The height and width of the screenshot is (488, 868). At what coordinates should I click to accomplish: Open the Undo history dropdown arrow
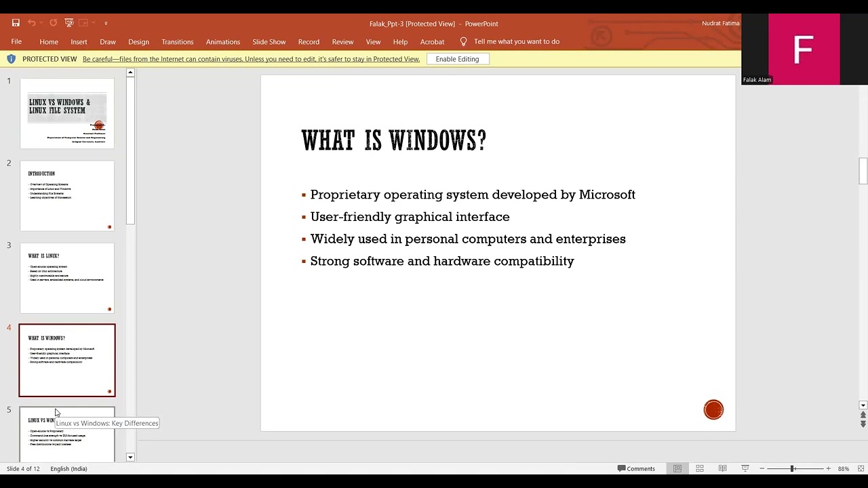click(41, 23)
